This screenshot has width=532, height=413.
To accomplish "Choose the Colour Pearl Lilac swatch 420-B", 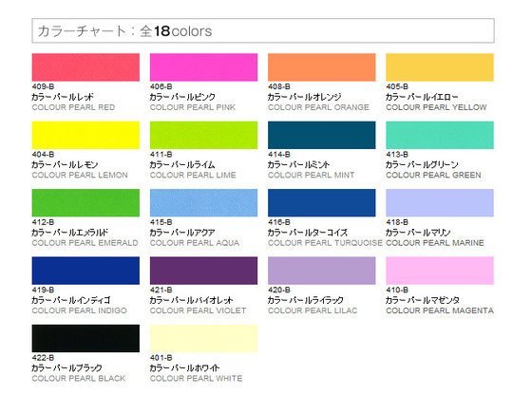I will [322, 271].
